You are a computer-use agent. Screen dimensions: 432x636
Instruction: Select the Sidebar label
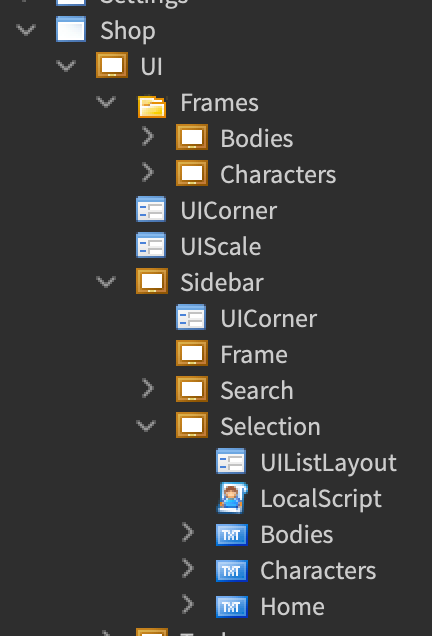pyautogui.click(x=222, y=283)
